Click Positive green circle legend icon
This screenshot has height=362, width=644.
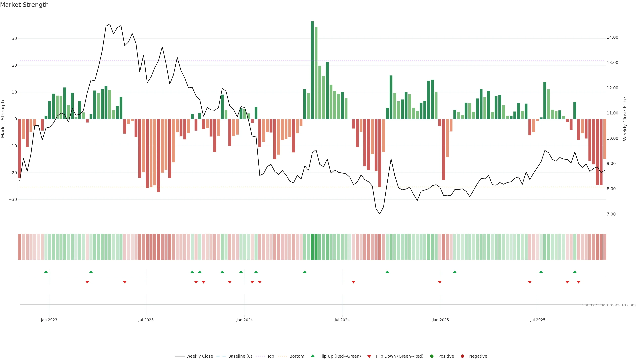432,356
